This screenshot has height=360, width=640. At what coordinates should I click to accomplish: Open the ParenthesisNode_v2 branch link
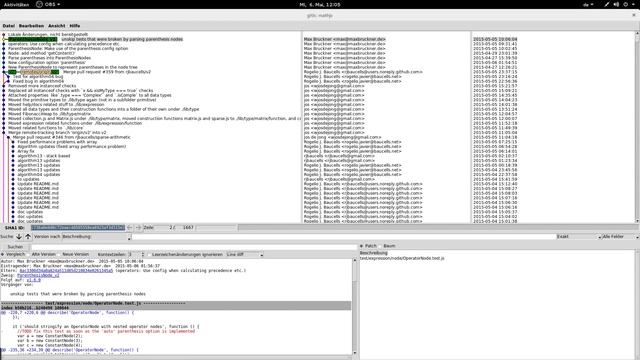[x=38, y=275]
